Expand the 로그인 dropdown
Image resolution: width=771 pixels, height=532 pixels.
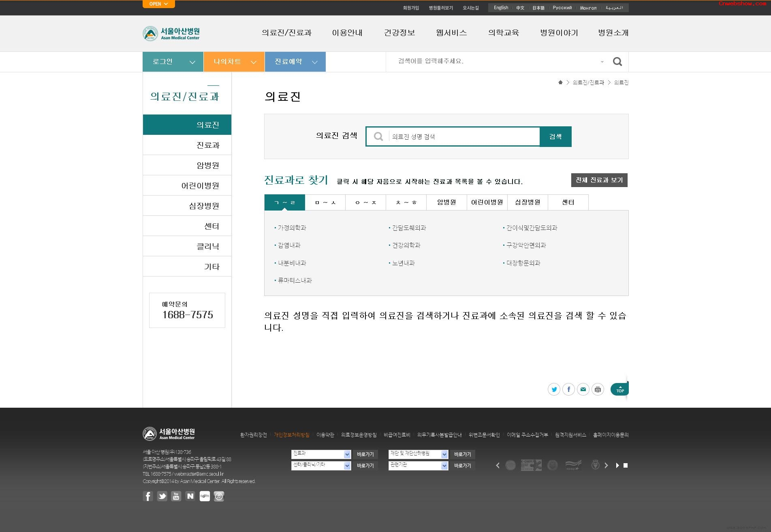tap(173, 62)
